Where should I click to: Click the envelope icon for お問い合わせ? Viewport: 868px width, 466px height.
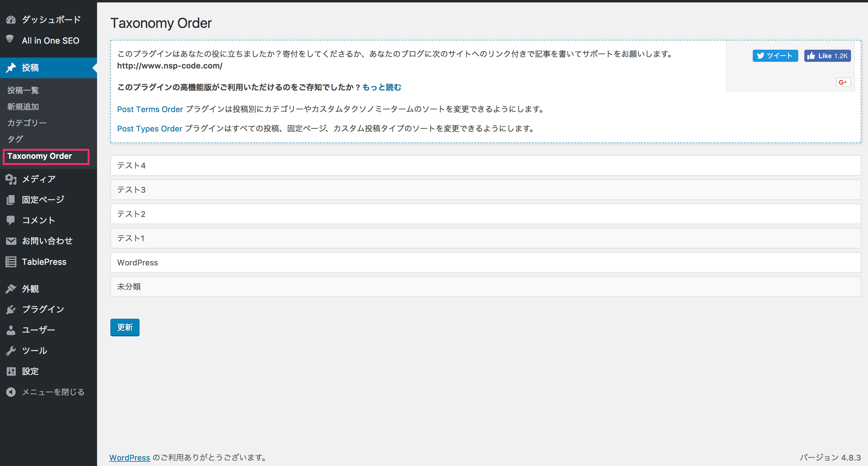[x=11, y=241]
